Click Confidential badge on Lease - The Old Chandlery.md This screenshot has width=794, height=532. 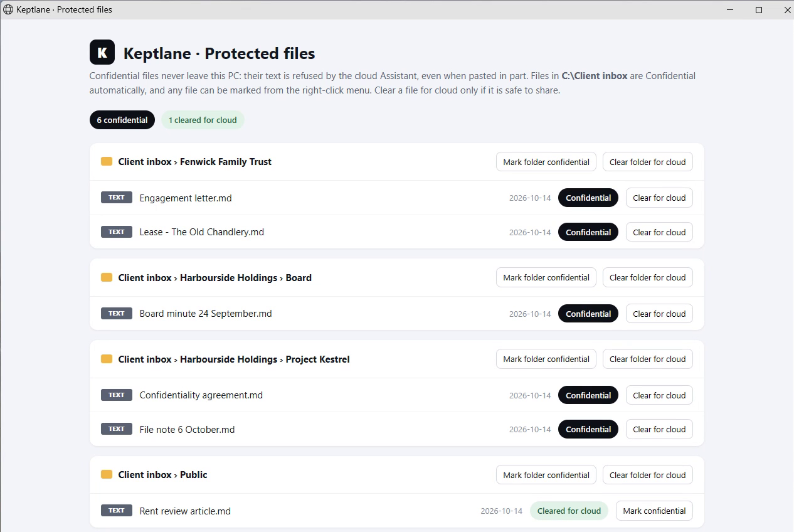pos(588,232)
